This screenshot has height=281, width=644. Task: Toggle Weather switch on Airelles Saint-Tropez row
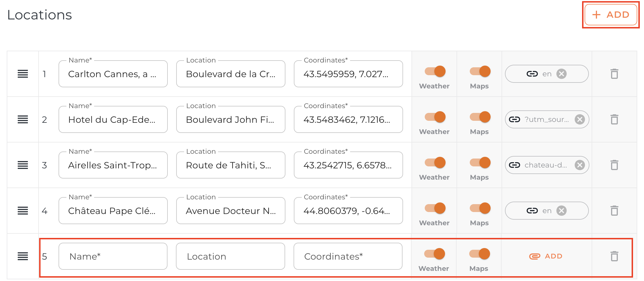click(x=435, y=163)
